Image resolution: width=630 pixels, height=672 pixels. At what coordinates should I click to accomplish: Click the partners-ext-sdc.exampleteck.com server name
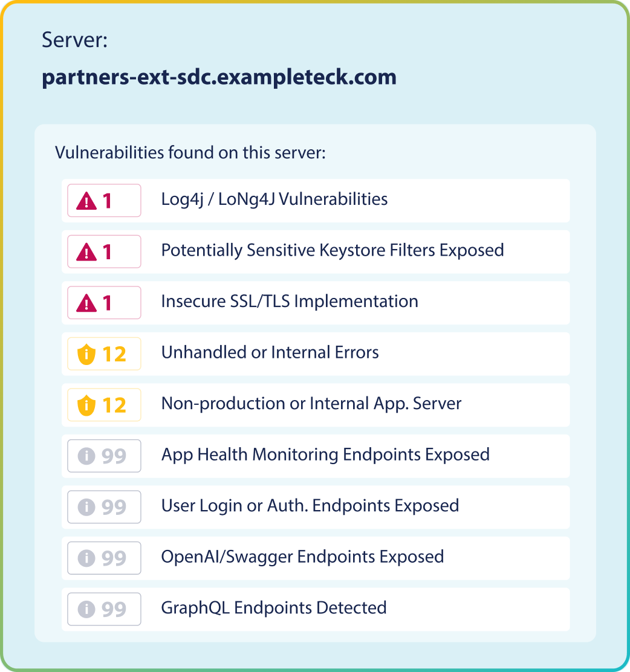click(219, 77)
